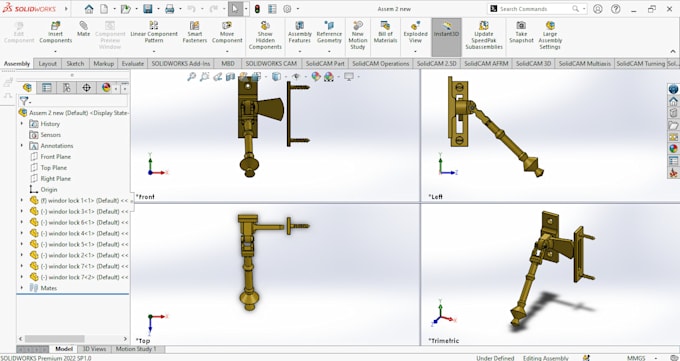Open SolidCAM 2.5D tab
The width and height of the screenshot is (680, 361).
[437, 63]
